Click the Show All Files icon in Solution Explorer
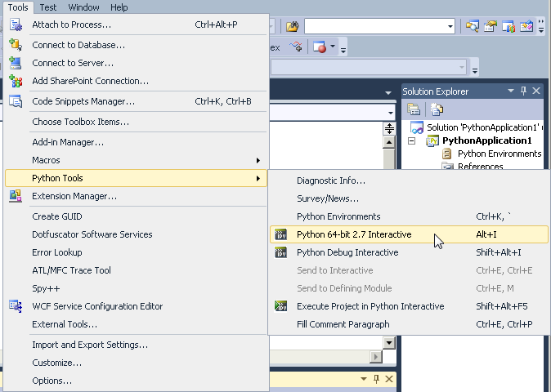The width and height of the screenshot is (551, 392). coord(437,109)
